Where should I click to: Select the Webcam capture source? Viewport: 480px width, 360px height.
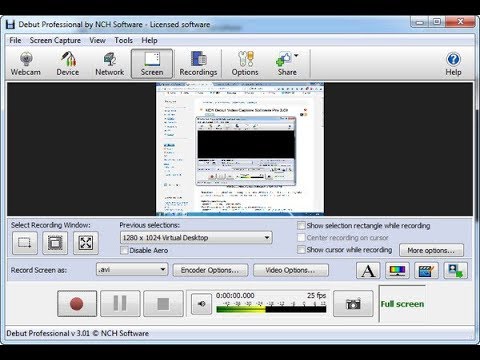point(26,64)
